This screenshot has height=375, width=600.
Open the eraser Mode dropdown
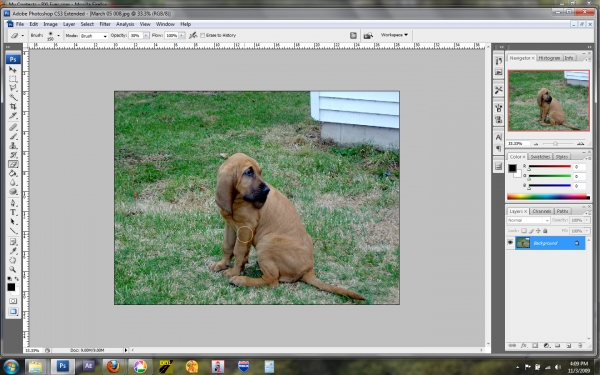pyautogui.click(x=94, y=36)
